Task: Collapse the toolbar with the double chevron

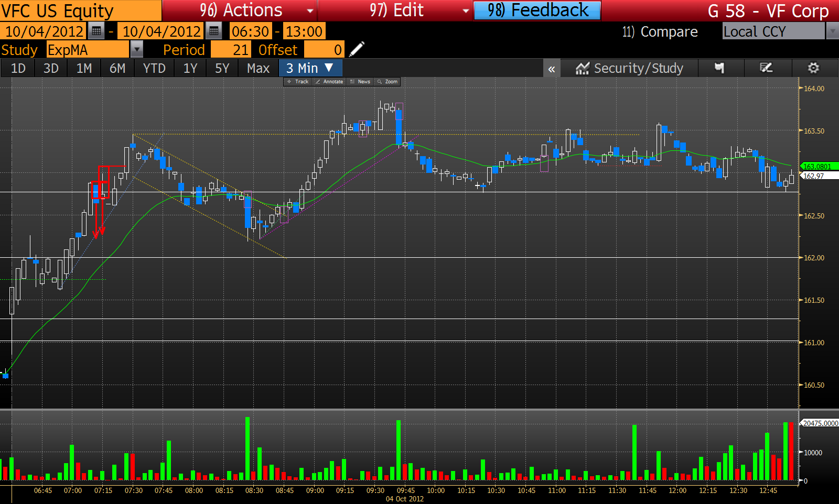Action: (552, 69)
